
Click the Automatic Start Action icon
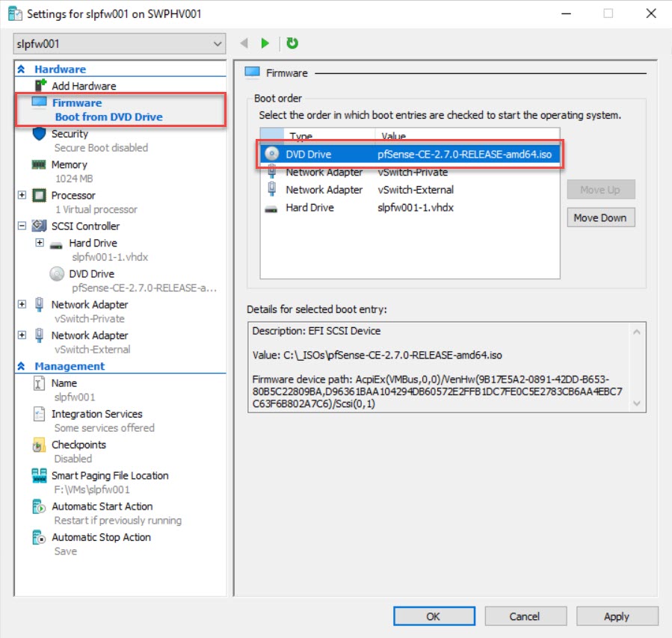pos(39,507)
